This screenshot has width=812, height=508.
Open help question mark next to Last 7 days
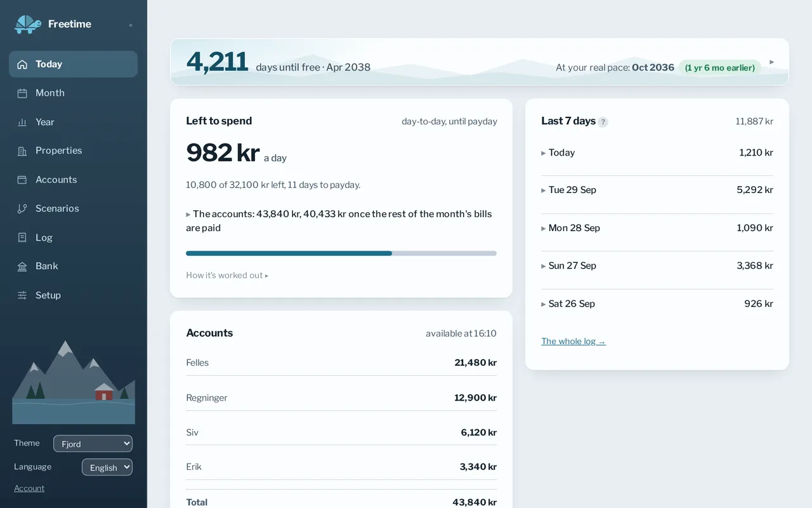click(x=603, y=122)
